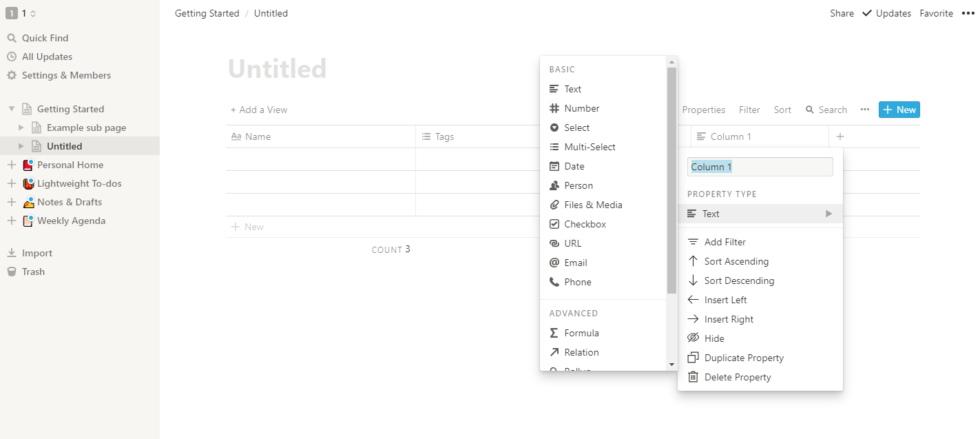Click Getting Started breadcrumb
Image resolution: width=980 pixels, height=439 pixels.
click(x=207, y=13)
